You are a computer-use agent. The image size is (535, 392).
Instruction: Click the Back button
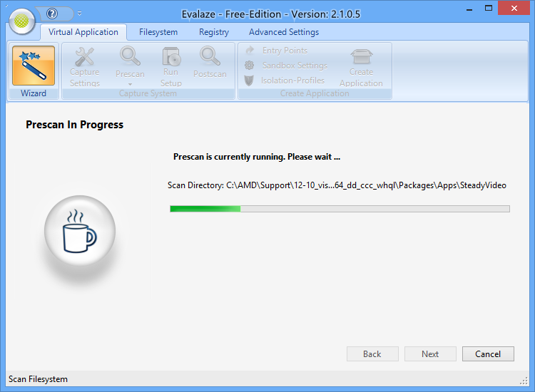(372, 354)
